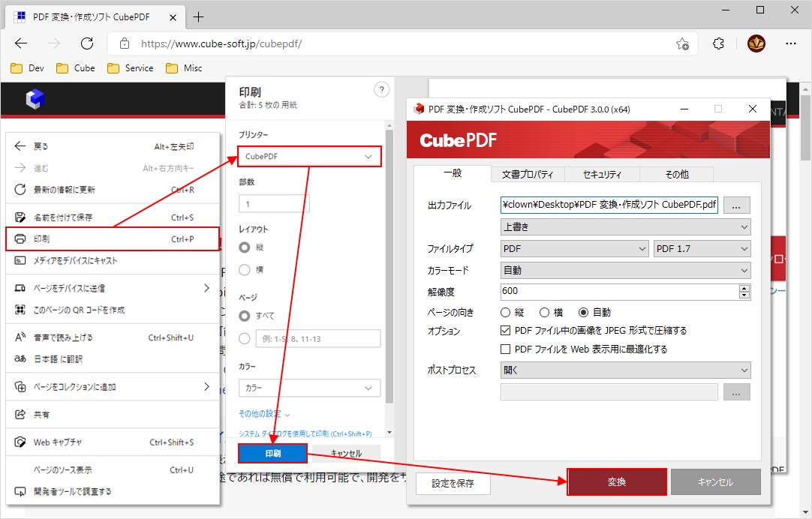Select ページのソース表示 menu entry

coord(113,469)
